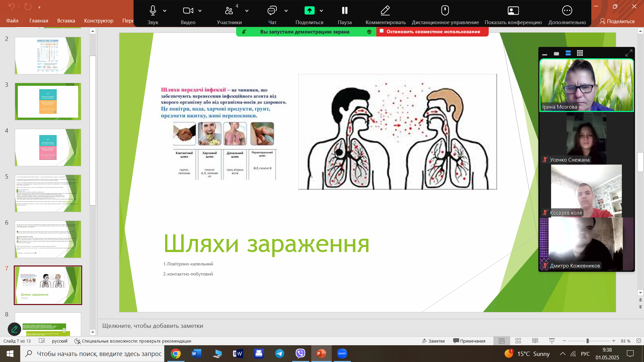The width and height of the screenshot is (644, 362).
Task: Expand participants options arrow
Action: click(x=247, y=11)
